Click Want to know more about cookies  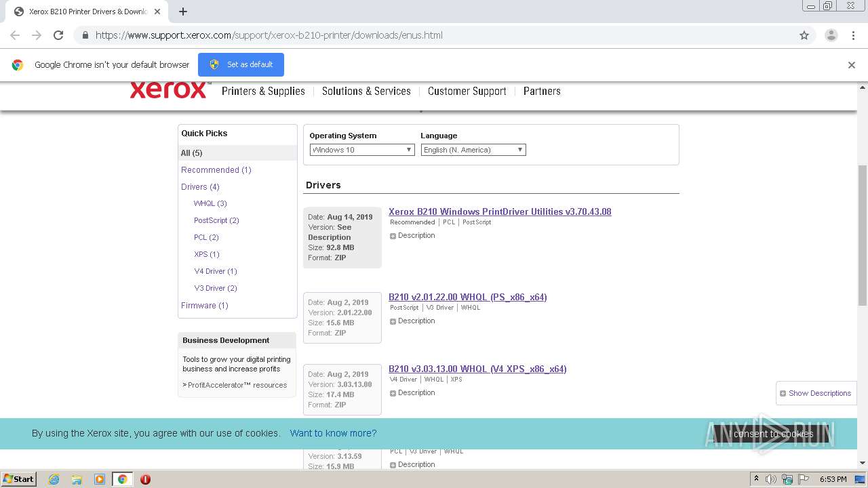point(333,433)
